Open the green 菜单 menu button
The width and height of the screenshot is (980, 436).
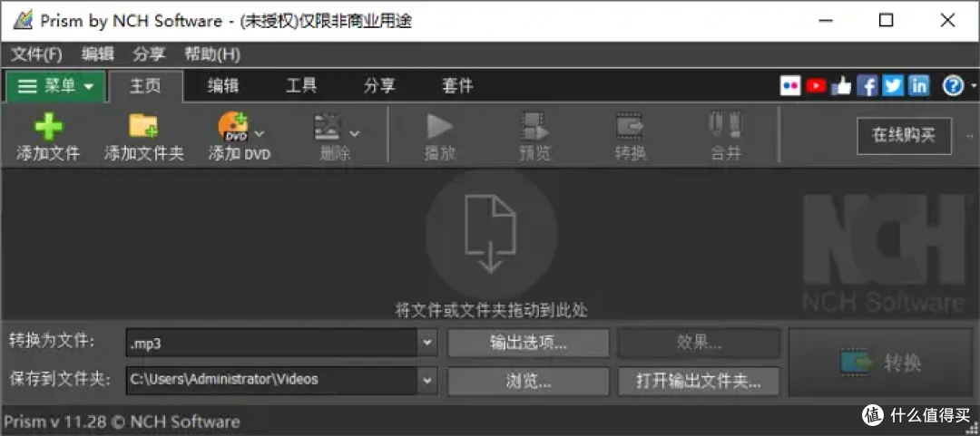coord(55,86)
